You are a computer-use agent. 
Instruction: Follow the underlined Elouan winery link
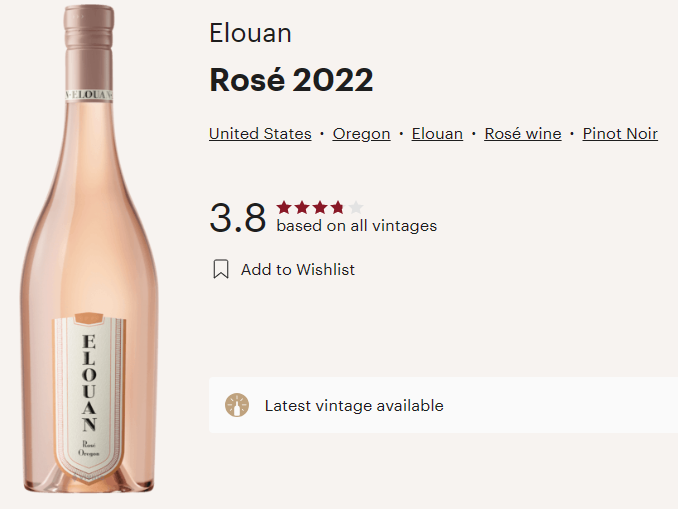click(437, 134)
